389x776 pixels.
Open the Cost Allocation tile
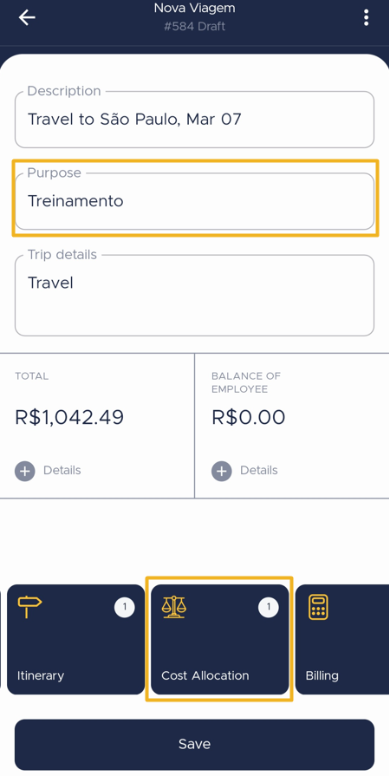(x=220, y=639)
